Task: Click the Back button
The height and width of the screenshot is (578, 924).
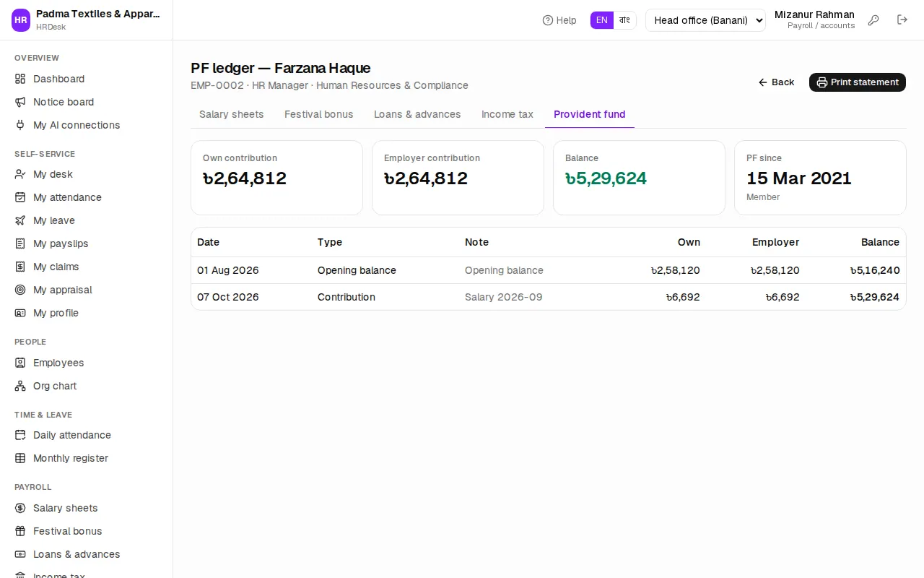Action: [x=777, y=82]
